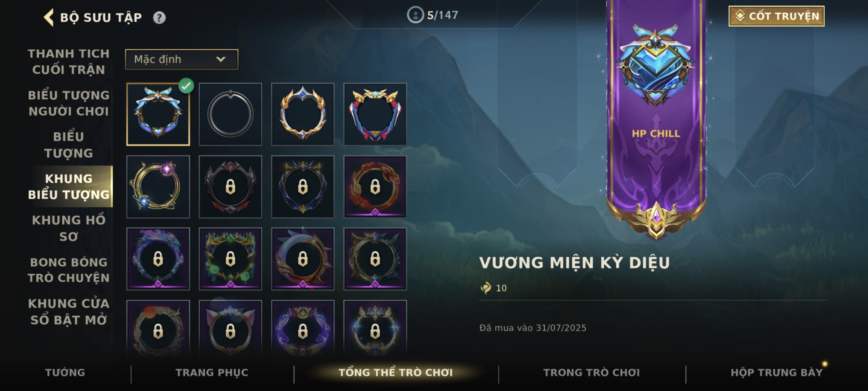
Task: Expand the dropdown chevron arrow next to Mặc định
Action: click(x=221, y=59)
